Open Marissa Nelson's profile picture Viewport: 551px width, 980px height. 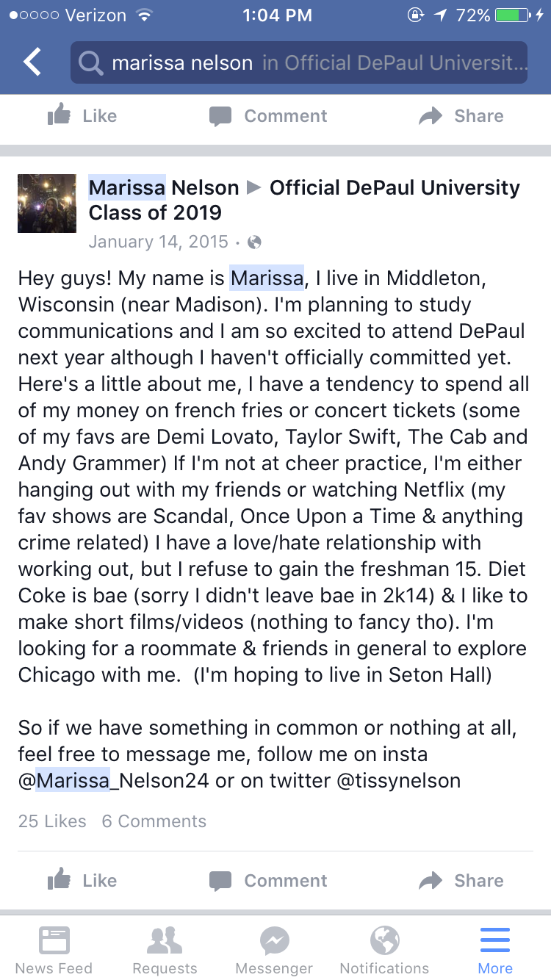point(47,203)
